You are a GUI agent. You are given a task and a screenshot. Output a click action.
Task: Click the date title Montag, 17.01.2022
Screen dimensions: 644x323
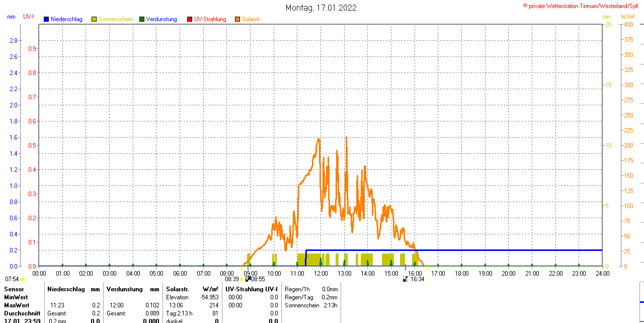[x=321, y=8]
